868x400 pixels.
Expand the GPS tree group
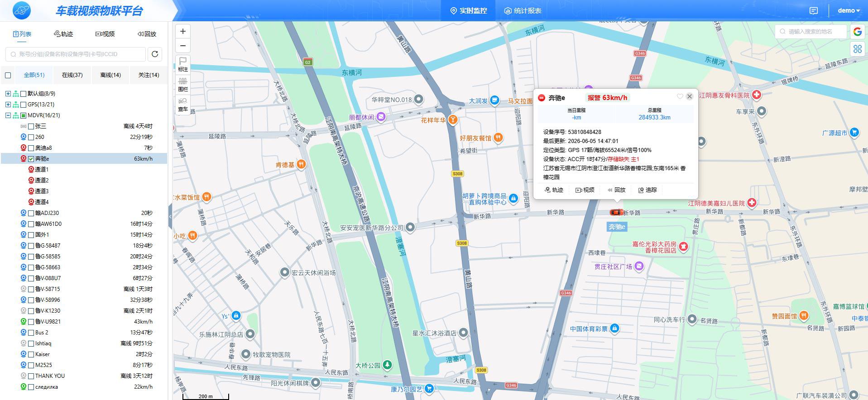click(x=8, y=105)
